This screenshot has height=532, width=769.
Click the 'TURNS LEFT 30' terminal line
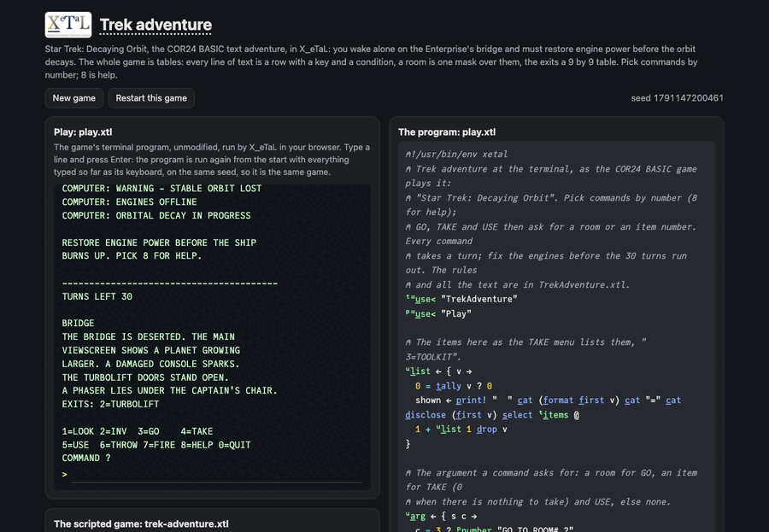click(97, 296)
